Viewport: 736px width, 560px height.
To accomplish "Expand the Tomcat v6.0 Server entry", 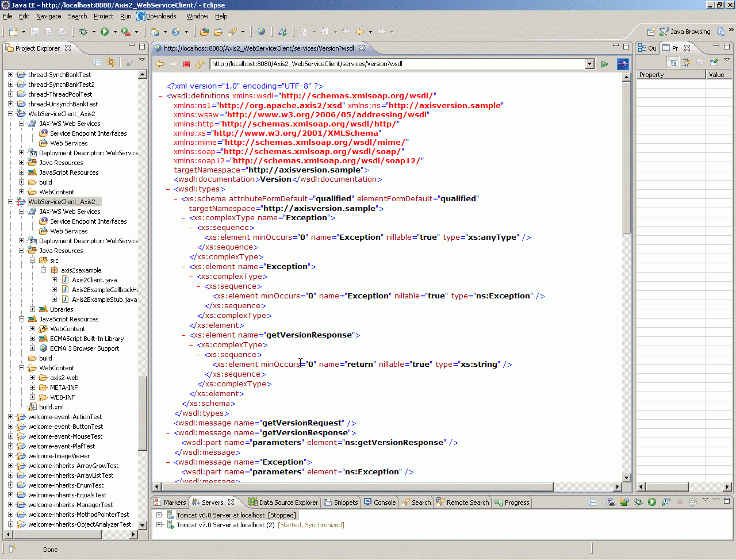I will click(159, 515).
